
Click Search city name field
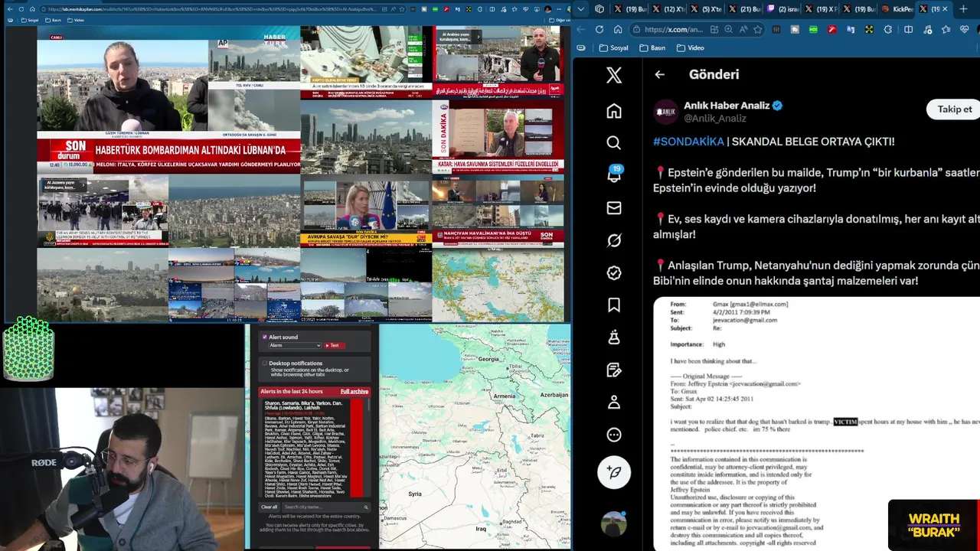pyautogui.click(x=325, y=507)
